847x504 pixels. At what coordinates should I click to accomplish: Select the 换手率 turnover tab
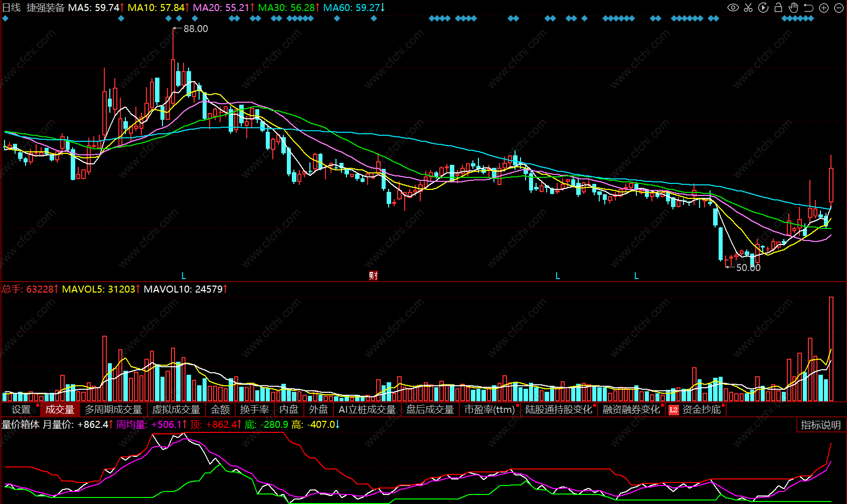[x=254, y=410]
